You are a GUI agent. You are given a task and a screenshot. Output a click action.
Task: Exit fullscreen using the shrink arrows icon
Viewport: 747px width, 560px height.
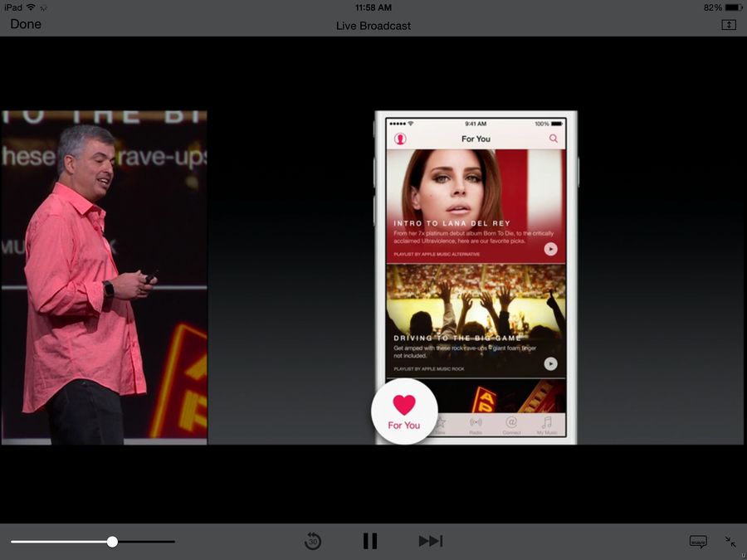[x=730, y=541]
